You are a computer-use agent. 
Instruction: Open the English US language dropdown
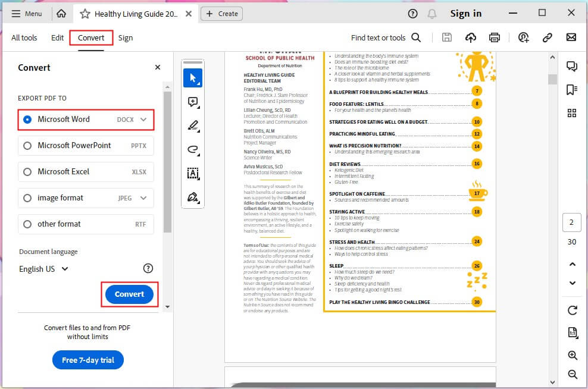click(x=43, y=269)
